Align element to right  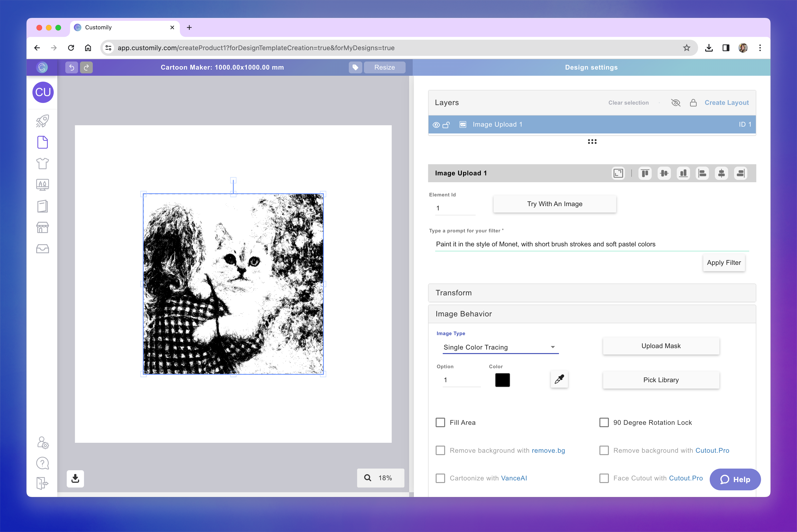741,173
